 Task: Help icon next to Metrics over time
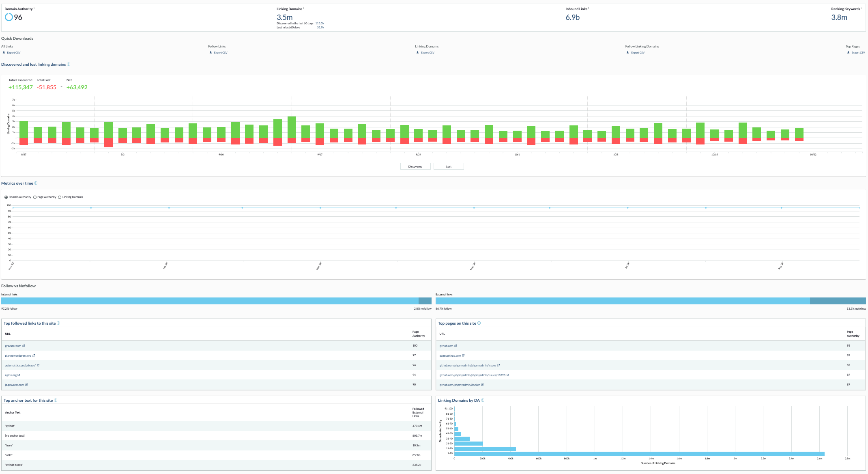(36, 183)
